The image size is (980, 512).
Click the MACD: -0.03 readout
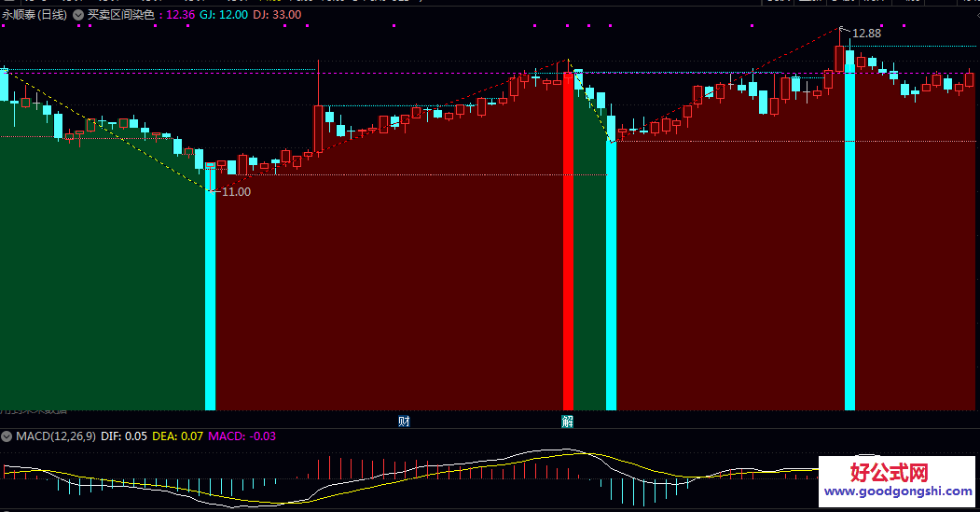click(x=242, y=436)
